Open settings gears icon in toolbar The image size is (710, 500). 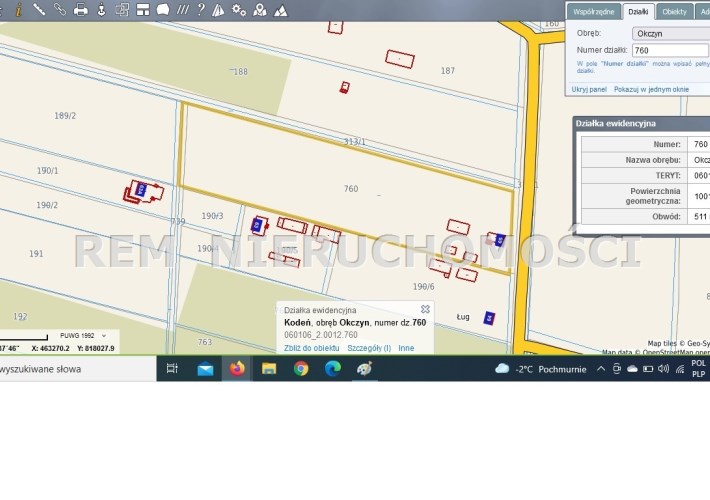coord(239,9)
